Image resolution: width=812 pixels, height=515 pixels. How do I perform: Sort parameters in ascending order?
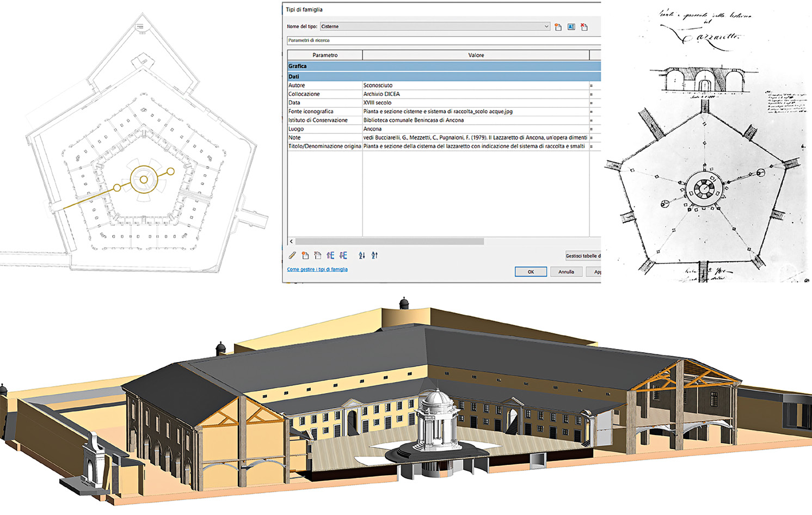[362, 255]
